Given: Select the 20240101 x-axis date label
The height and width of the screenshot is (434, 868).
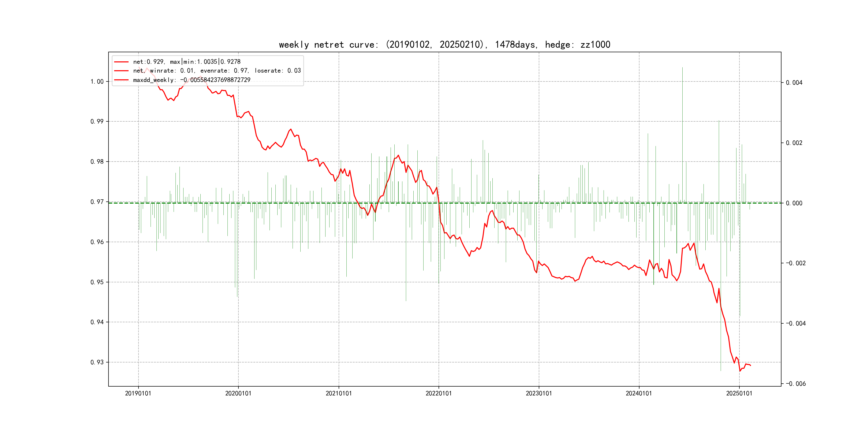Looking at the screenshot, I should coord(639,393).
